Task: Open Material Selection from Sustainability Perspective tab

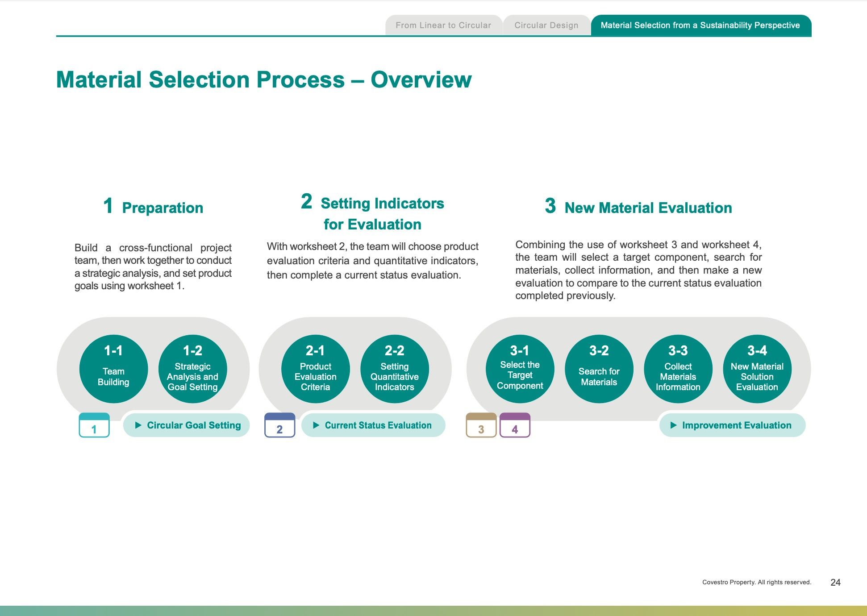Action: [700, 25]
